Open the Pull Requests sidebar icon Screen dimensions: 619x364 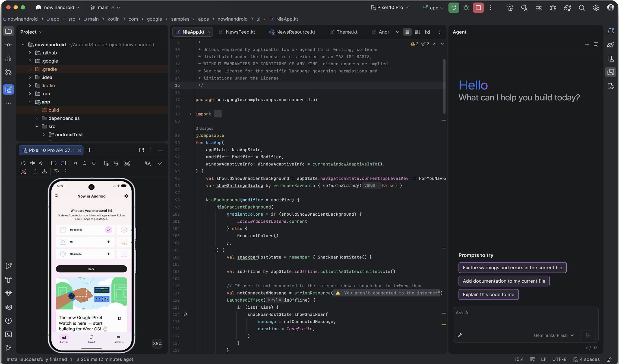(x=8, y=72)
